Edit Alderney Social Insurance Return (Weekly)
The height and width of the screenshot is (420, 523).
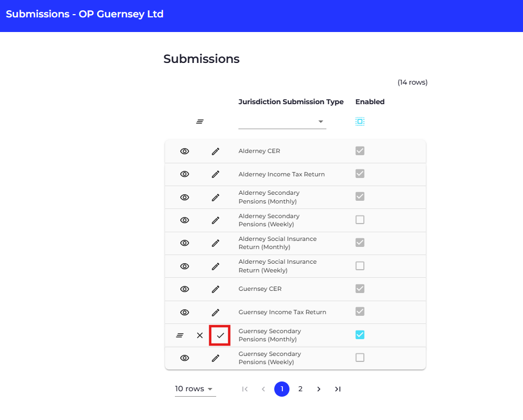coord(216,266)
